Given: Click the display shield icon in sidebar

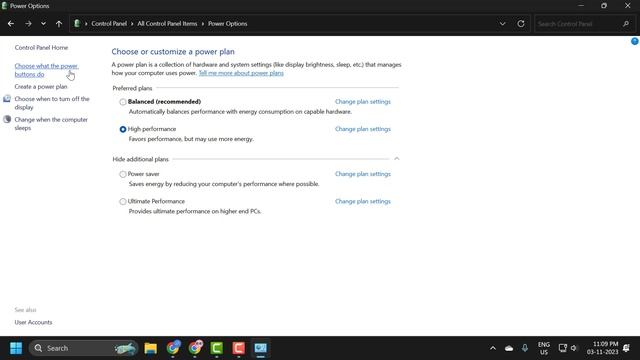Looking at the screenshot, I should (x=7, y=99).
